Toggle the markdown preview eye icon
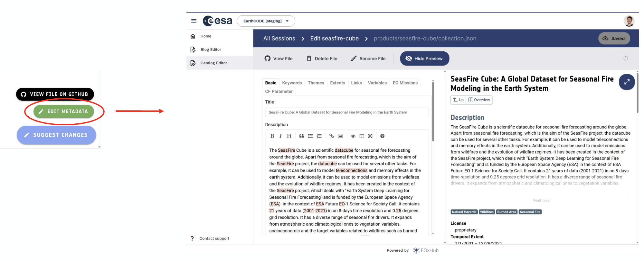Viewport: 644px width, 261px height. pyautogui.click(x=353, y=136)
